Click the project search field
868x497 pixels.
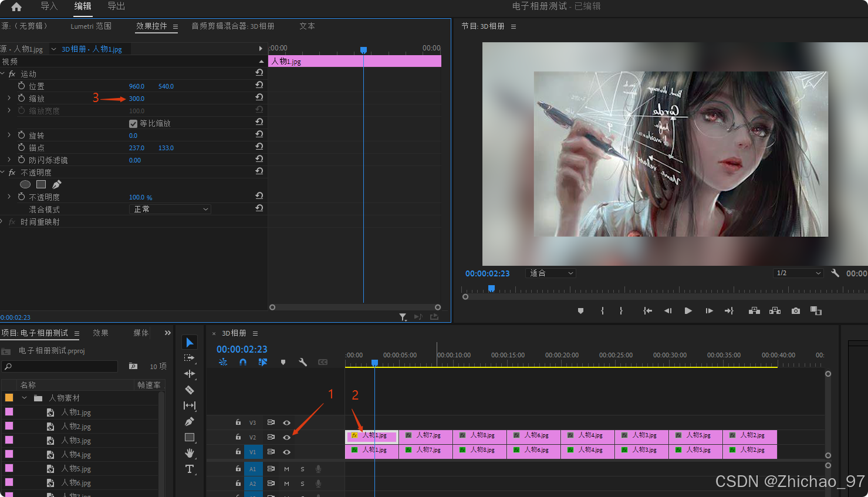click(60, 366)
